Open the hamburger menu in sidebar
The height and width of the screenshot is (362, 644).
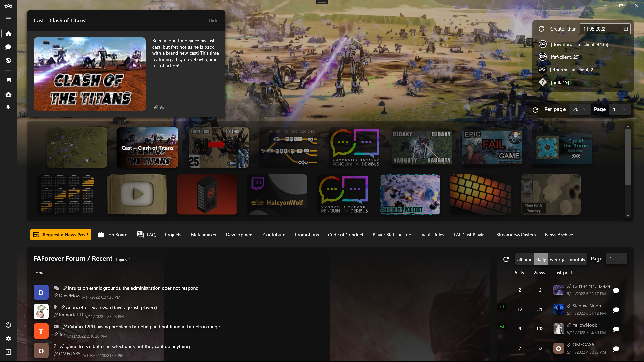tap(8, 17)
